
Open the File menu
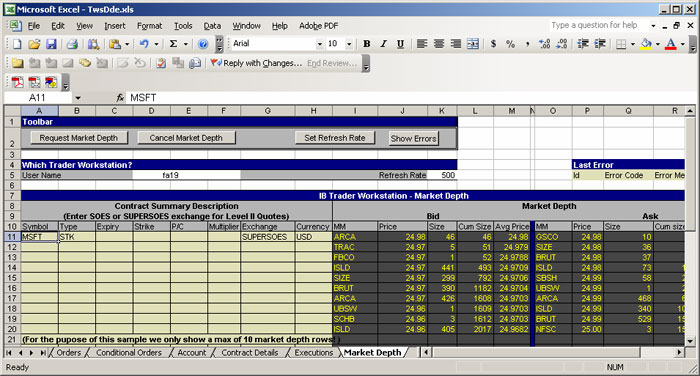coord(33,26)
